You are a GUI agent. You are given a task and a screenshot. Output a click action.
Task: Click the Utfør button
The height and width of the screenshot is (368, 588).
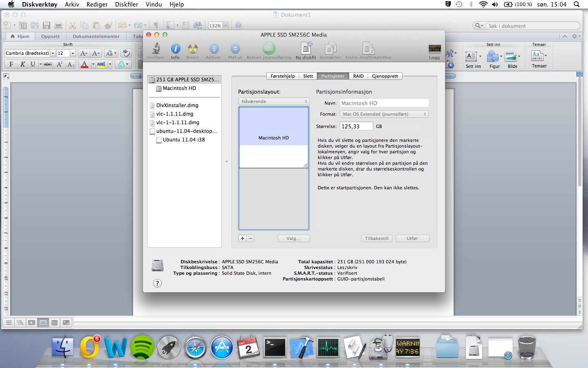coord(412,238)
